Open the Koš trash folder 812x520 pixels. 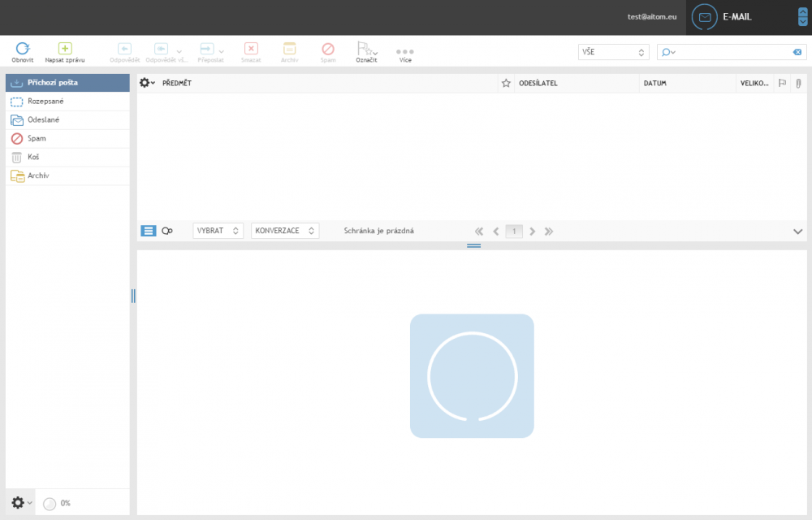33,157
